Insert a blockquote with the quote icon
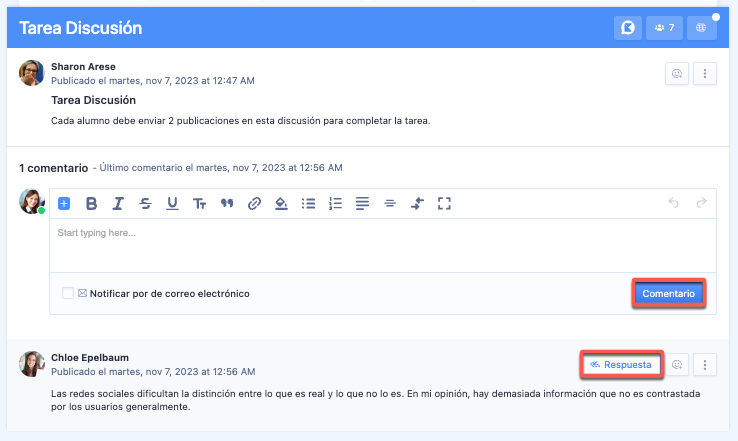Screen dimensions: 738x441 click(227, 203)
